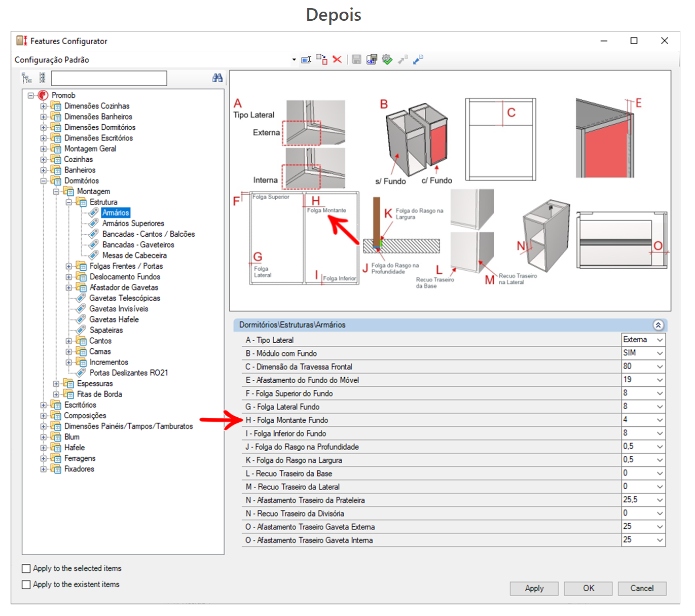Click the binoculars search icon
Viewport: 695px width, 616px height.
(x=217, y=78)
